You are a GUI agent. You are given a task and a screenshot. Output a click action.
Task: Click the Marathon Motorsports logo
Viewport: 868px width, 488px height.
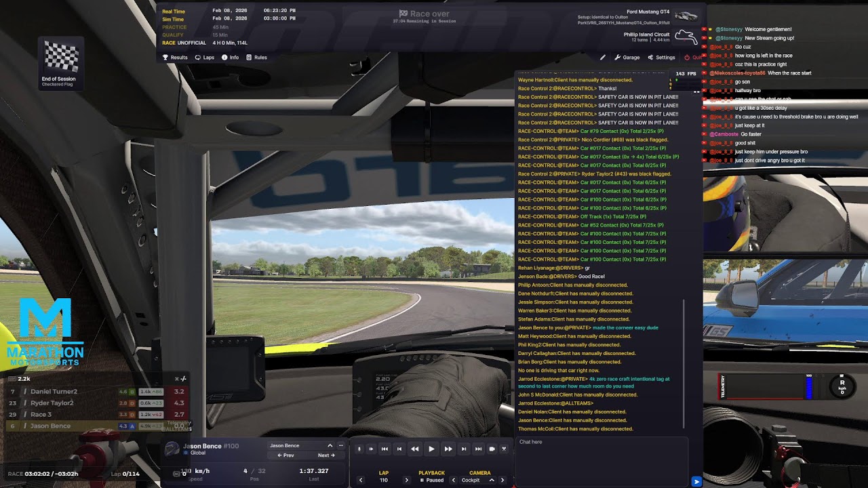click(x=45, y=332)
